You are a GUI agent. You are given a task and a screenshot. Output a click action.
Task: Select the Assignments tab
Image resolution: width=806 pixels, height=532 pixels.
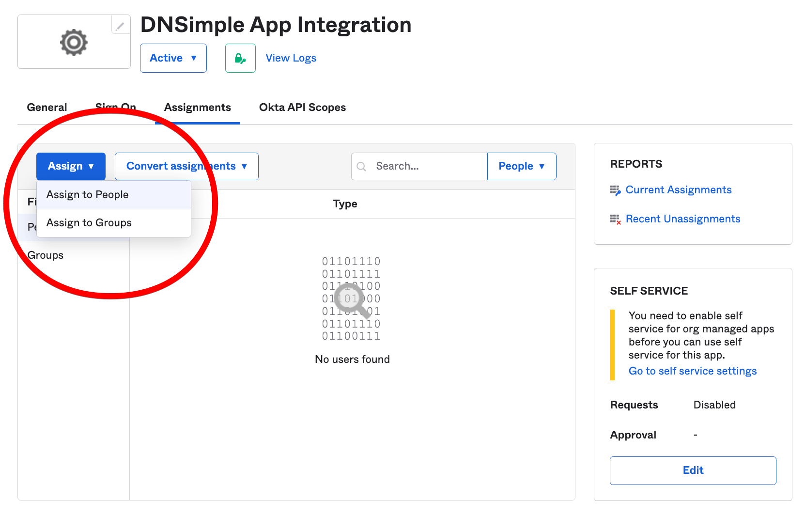pos(198,108)
